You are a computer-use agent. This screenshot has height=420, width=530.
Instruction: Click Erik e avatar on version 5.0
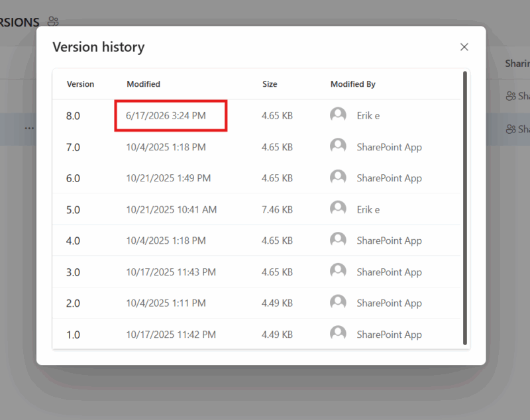click(338, 209)
